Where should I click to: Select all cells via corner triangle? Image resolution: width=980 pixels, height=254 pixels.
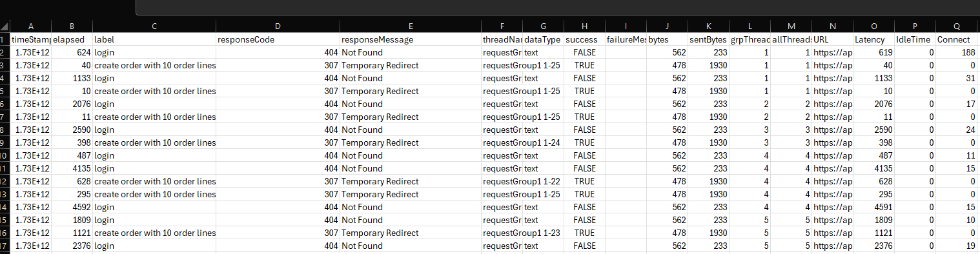(x=5, y=26)
